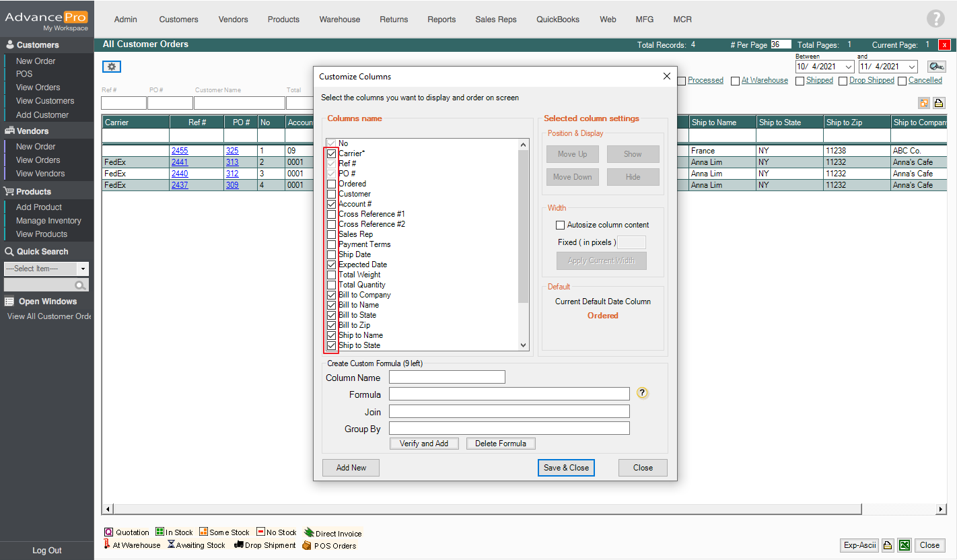957x560 pixels.
Task: Uncheck the Expected Date column checkbox
Action: tap(331, 265)
